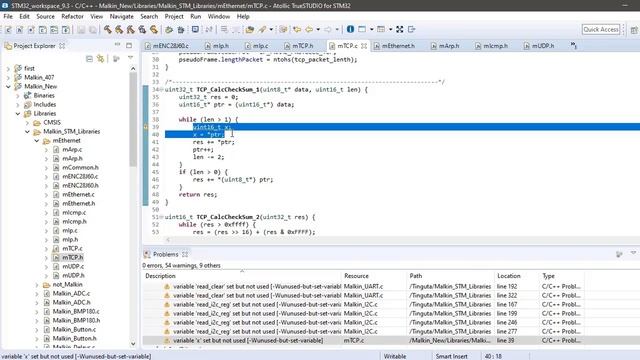Click the open folder toolbar icon
This screenshot has height=360, width=640.
[250, 29]
